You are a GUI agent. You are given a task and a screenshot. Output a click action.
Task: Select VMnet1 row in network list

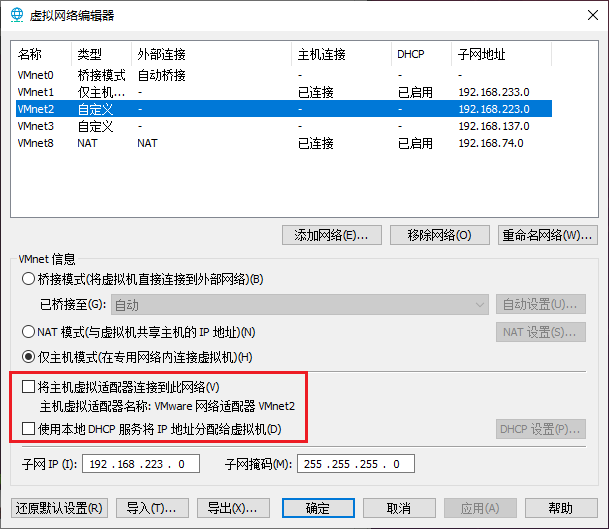pos(284,92)
